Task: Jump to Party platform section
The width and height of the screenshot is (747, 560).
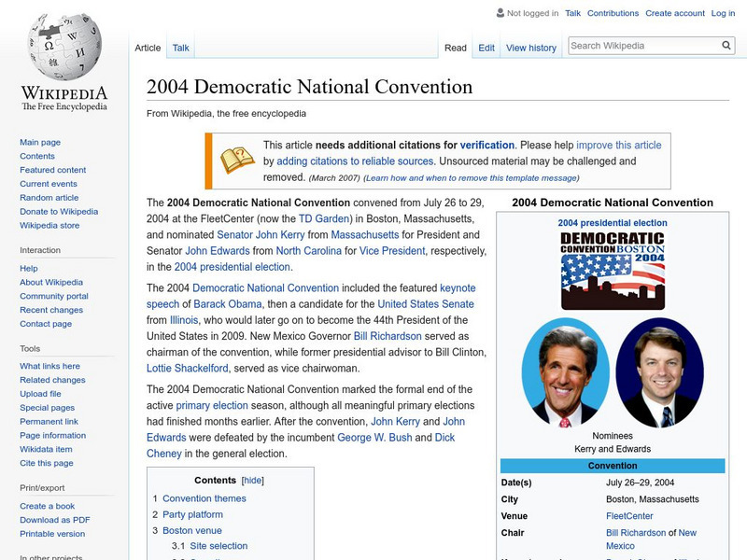Action: point(192,514)
